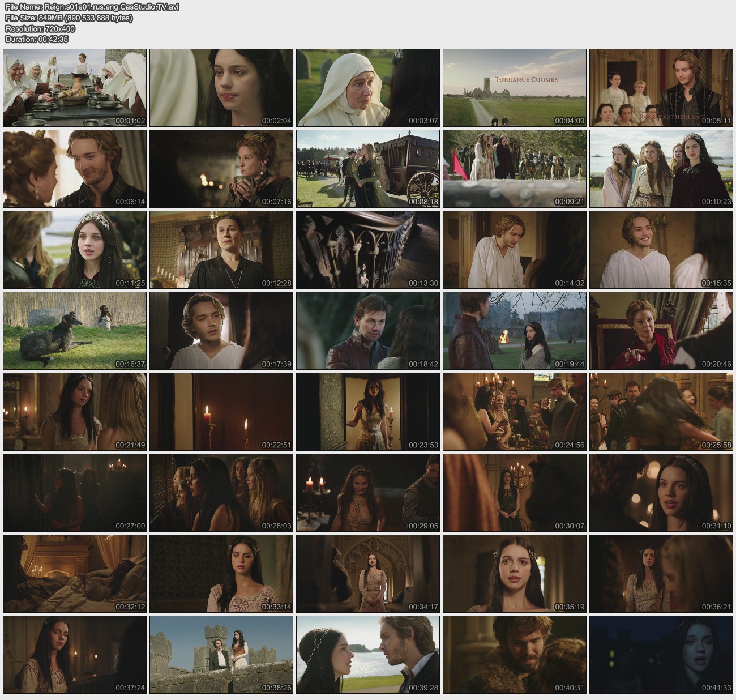Viewport: 736px width, 700px height.
Task: Select the staircase frame at 00:13:30
Action: tap(368, 250)
